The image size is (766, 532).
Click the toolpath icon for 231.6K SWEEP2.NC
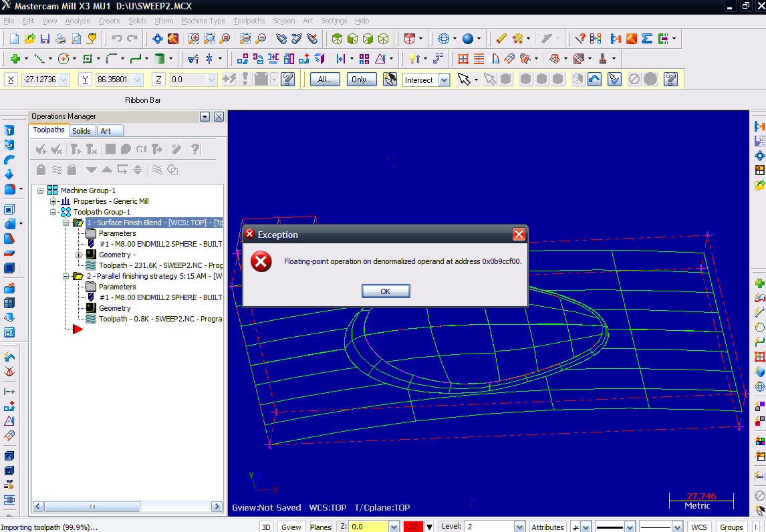click(x=91, y=265)
